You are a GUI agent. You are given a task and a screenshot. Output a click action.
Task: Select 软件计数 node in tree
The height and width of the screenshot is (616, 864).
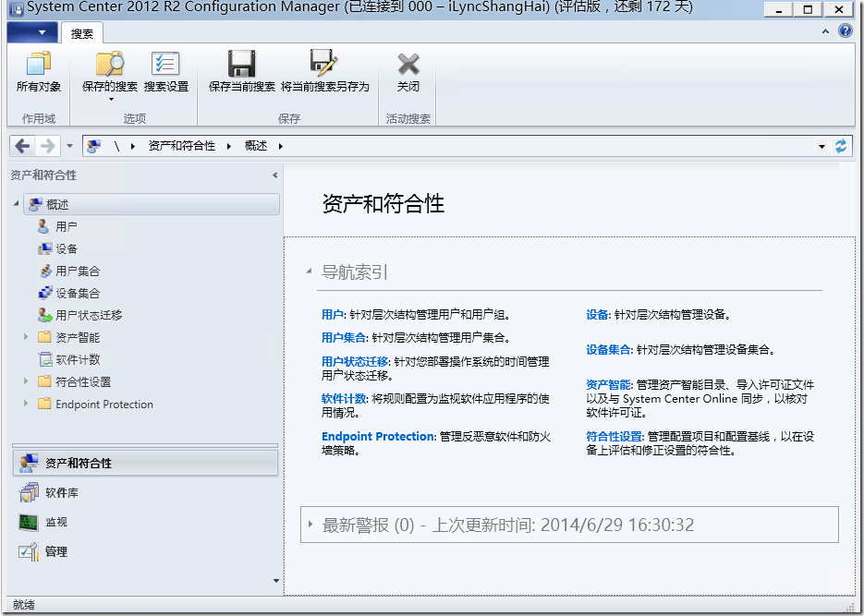click(69, 359)
